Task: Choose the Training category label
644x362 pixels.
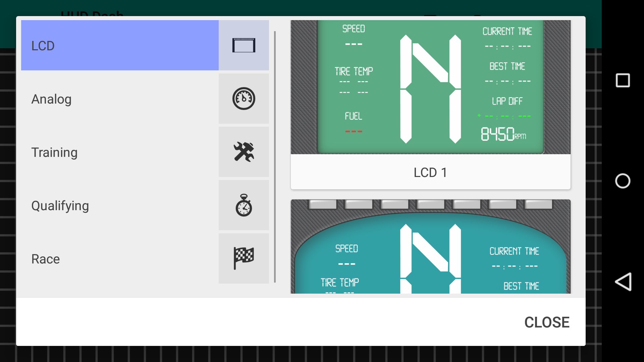Action: click(x=54, y=153)
